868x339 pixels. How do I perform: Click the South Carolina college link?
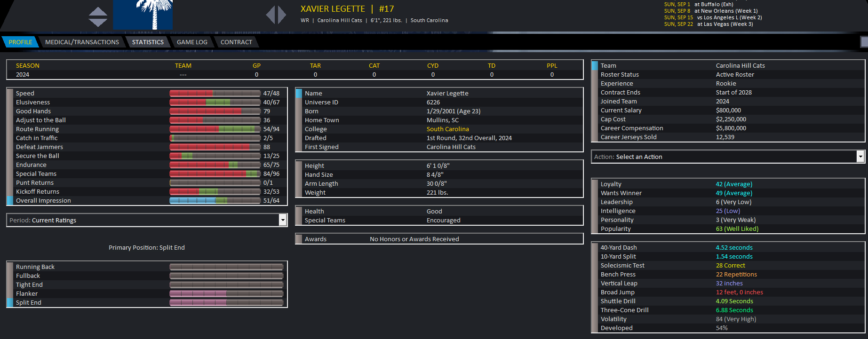(448, 129)
